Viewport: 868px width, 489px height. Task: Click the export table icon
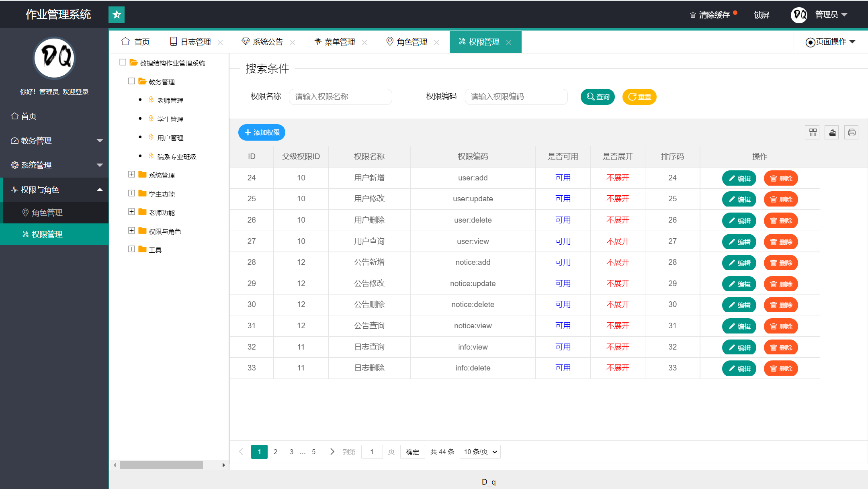(x=832, y=133)
